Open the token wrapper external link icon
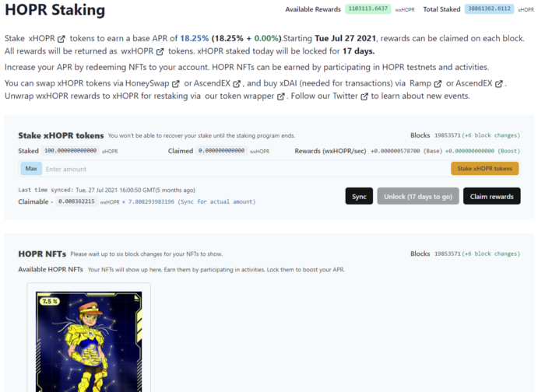The width and height of the screenshot is (545, 392). (x=281, y=96)
